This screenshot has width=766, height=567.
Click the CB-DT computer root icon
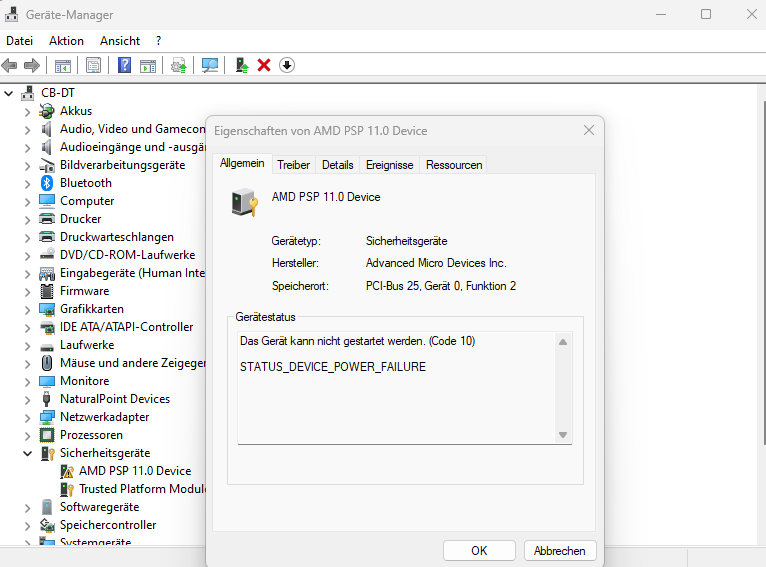(x=28, y=93)
